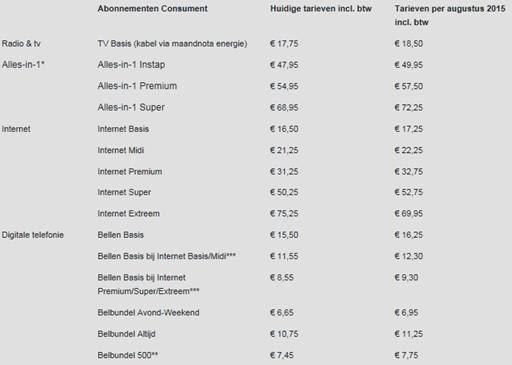Click the Alles-in-1 Premium subscription name
The image size is (512, 365).
[x=137, y=86]
